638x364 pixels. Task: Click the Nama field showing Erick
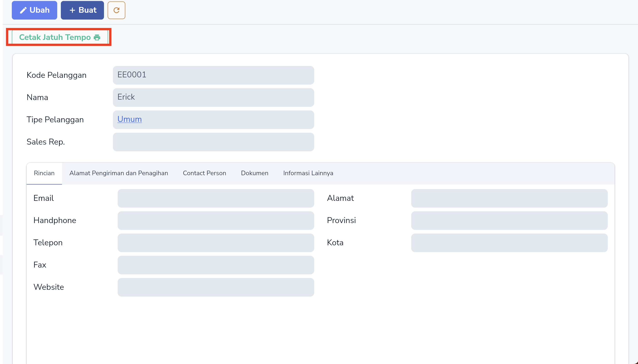[x=213, y=98]
